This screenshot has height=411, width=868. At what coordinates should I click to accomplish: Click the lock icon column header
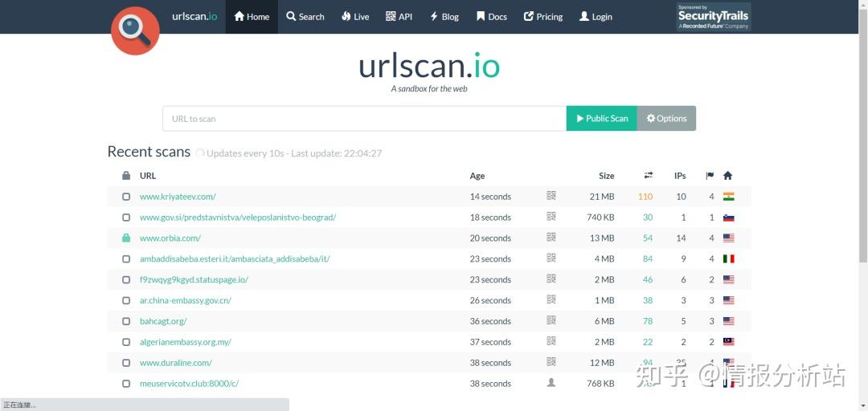point(126,175)
